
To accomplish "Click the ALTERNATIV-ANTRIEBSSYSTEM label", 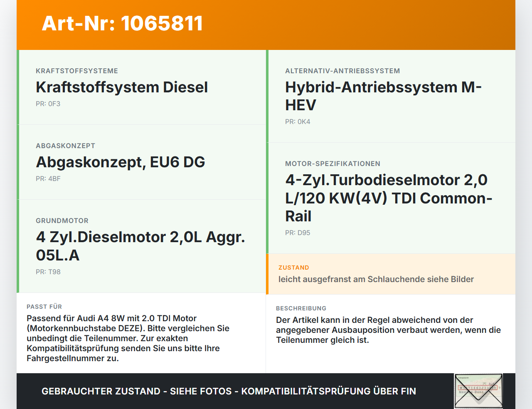I will pyautogui.click(x=342, y=71).
